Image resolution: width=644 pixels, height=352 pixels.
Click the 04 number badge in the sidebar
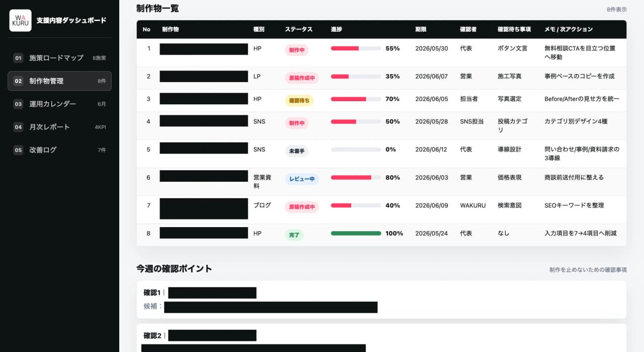click(18, 127)
